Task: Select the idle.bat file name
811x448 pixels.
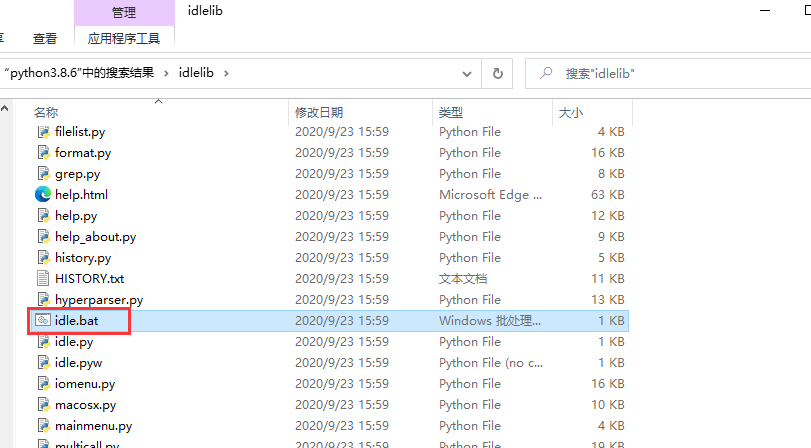Action: pyautogui.click(x=77, y=321)
